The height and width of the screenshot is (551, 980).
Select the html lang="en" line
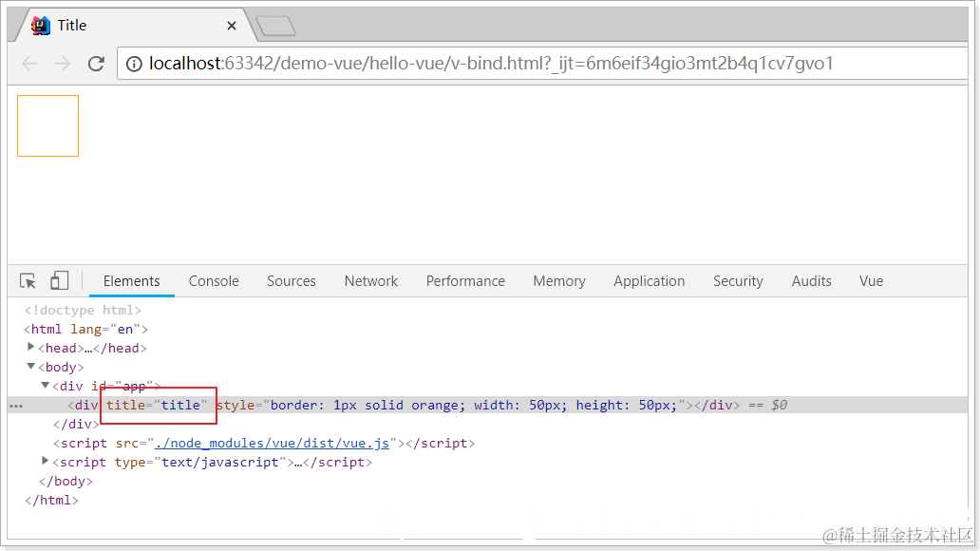coord(86,329)
